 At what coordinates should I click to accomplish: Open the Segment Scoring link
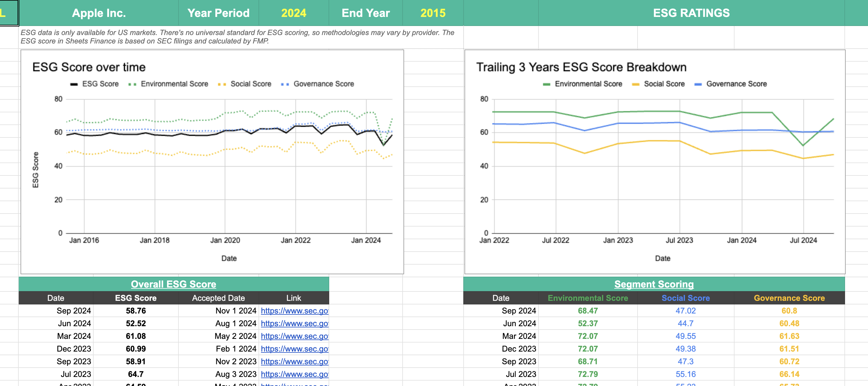(x=654, y=284)
